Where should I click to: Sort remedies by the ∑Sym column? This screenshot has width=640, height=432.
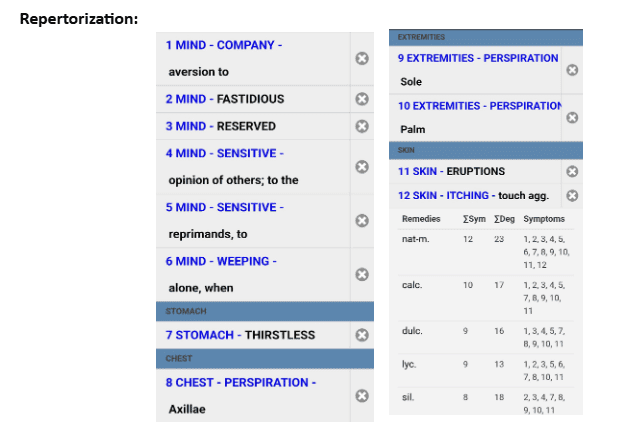(472, 219)
